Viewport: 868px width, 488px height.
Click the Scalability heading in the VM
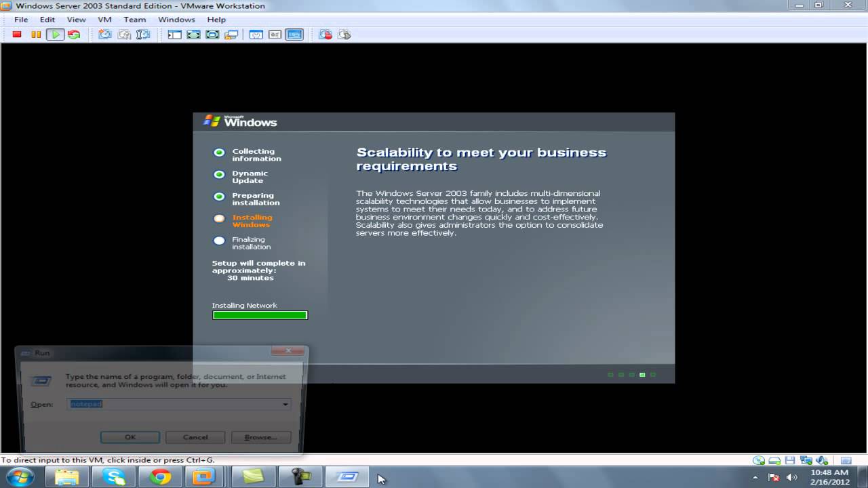[x=481, y=159]
